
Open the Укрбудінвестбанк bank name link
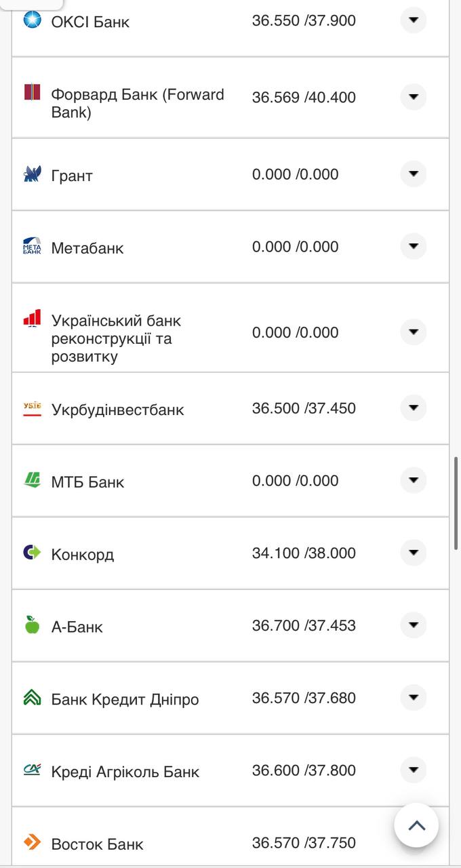click(x=117, y=410)
